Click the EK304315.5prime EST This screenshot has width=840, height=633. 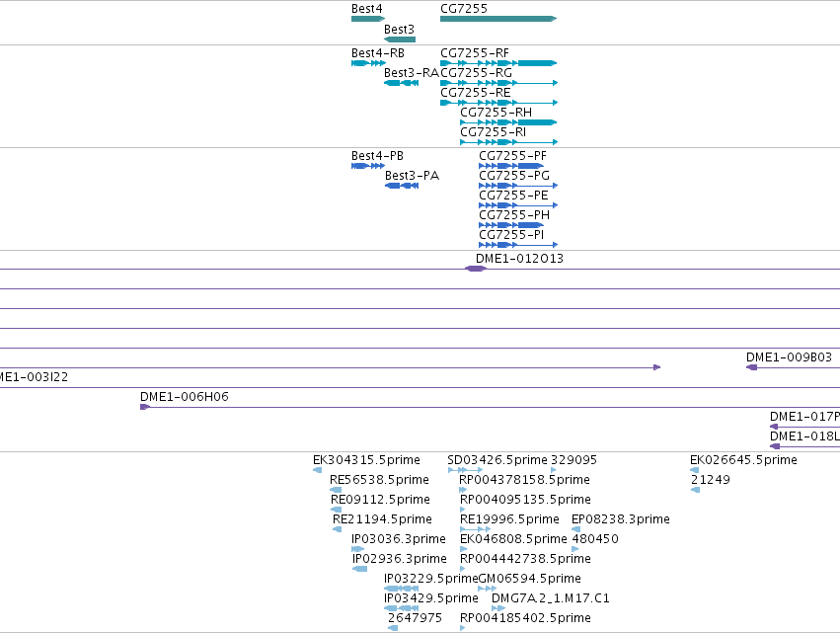(317, 470)
